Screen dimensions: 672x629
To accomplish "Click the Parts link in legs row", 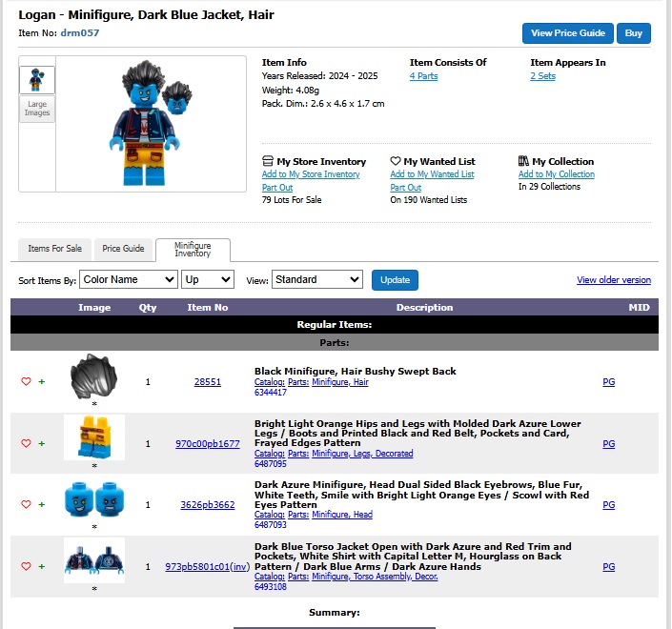I will [298, 454].
